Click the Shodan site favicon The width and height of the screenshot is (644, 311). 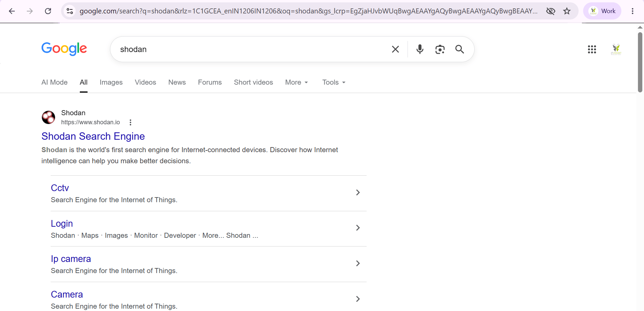click(48, 117)
